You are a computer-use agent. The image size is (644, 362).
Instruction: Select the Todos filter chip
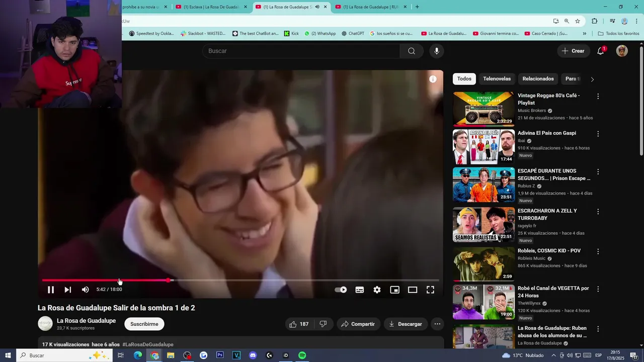[464, 79]
